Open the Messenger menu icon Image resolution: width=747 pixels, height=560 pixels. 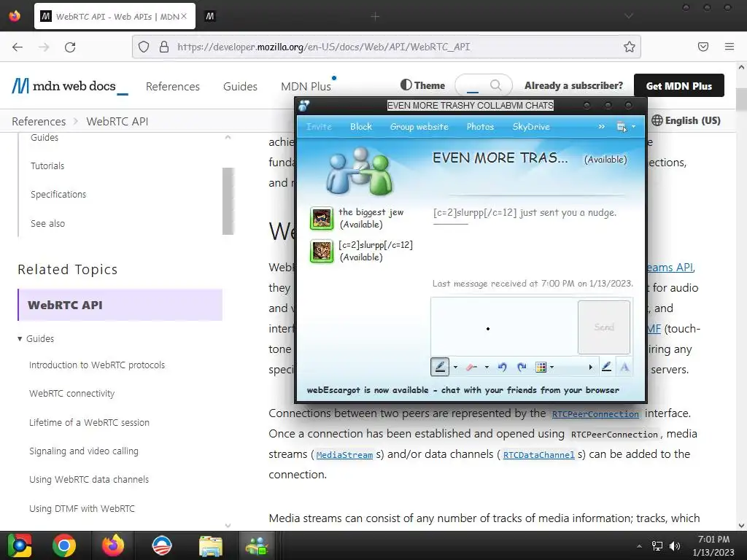click(x=622, y=127)
